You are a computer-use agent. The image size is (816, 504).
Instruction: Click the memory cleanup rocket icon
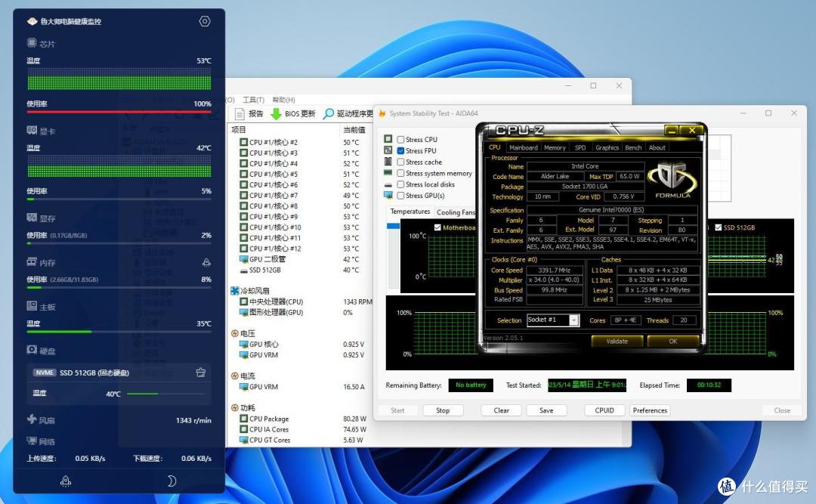click(x=206, y=262)
